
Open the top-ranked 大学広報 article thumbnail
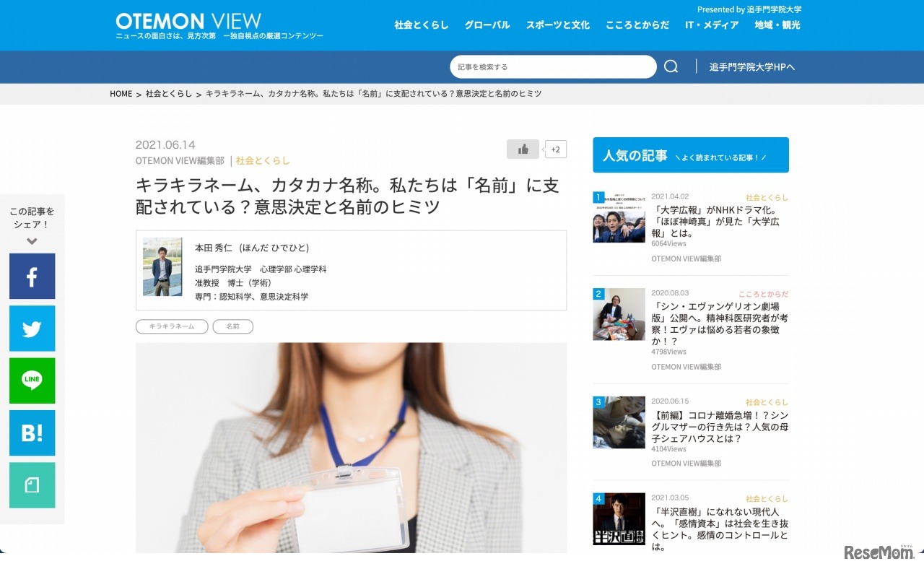point(619,217)
